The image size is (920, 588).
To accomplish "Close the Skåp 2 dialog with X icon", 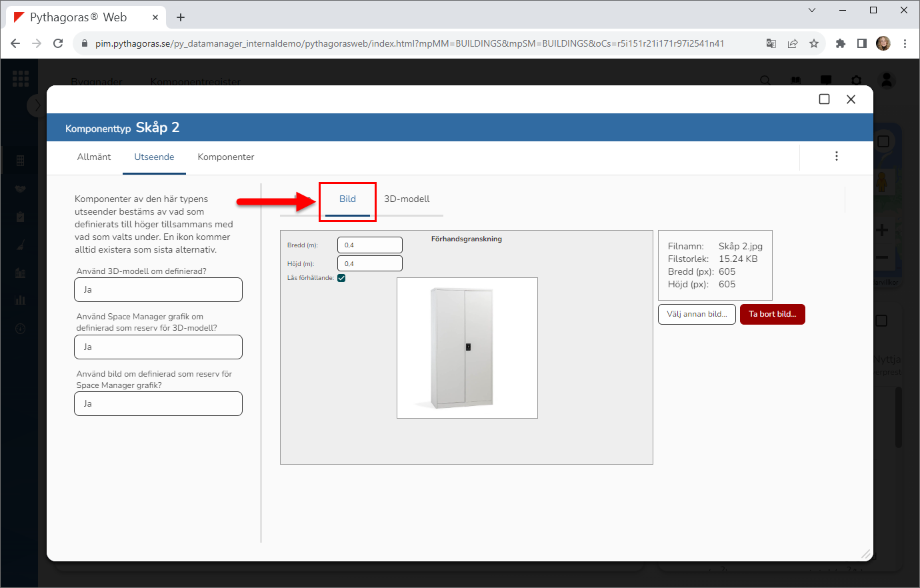I will 851,99.
